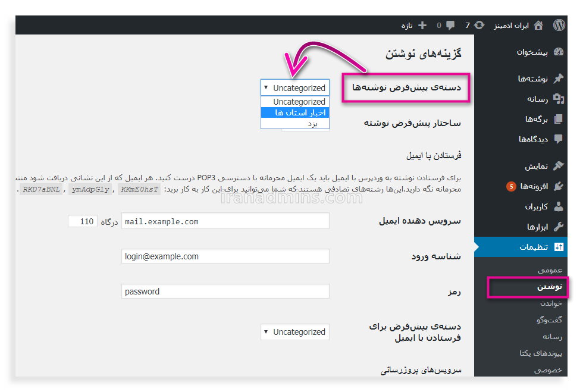583x392 pixels.
Task: Select Uncategorized option in open list
Action: 295,102
